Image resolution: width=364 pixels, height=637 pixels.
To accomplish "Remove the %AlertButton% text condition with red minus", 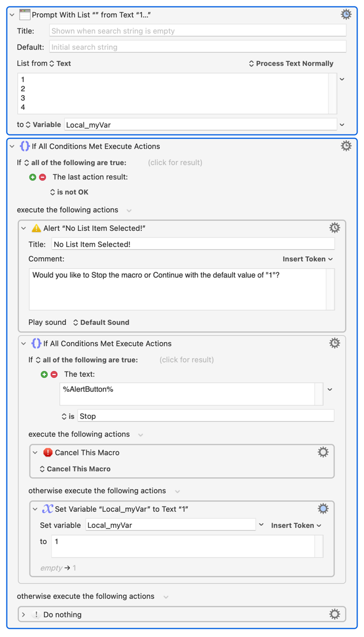I will pos(54,374).
